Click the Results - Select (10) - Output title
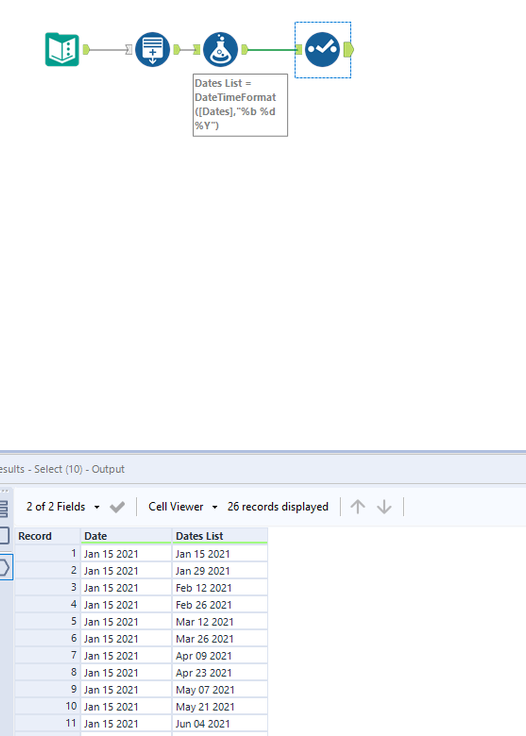 coord(62,469)
